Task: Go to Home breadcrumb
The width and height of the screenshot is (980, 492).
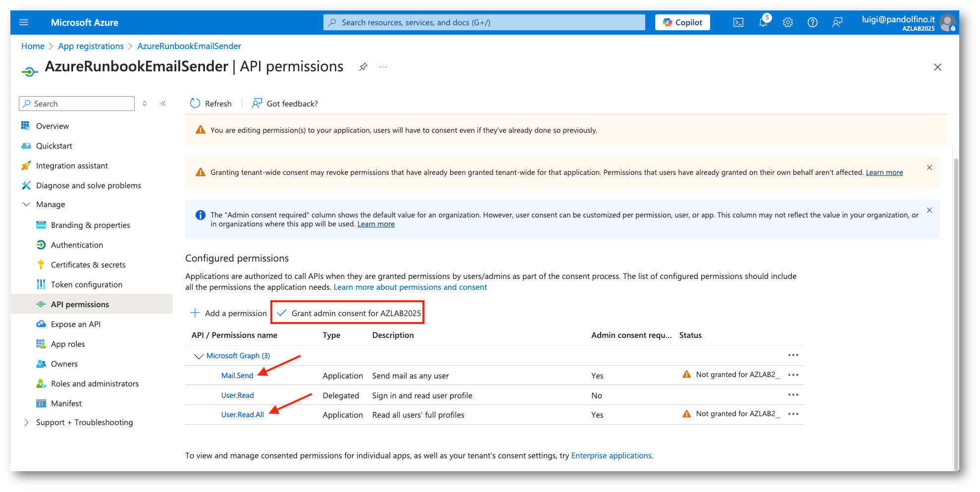Action: click(33, 46)
